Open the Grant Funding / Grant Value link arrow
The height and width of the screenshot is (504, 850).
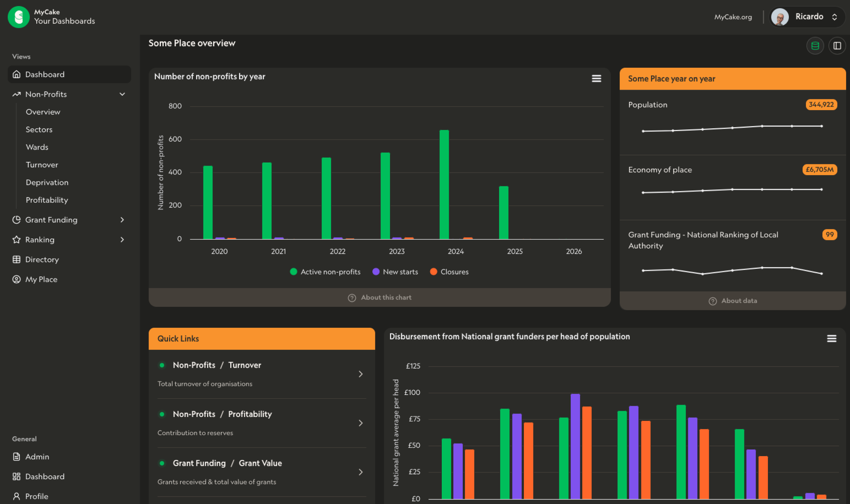(x=361, y=472)
